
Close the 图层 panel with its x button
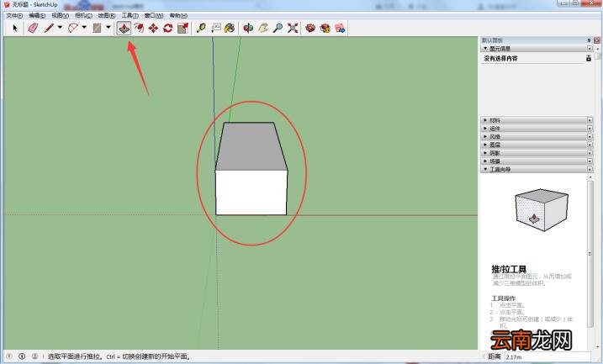(590, 145)
